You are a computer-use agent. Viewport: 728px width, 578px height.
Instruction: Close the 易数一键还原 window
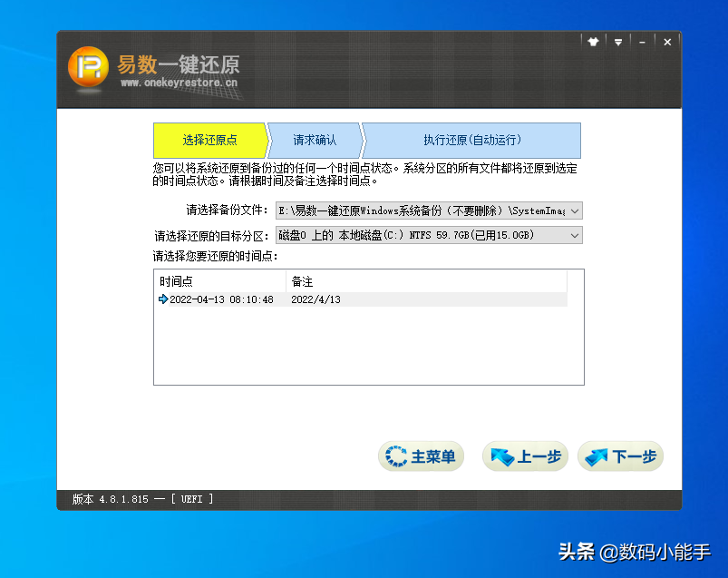pyautogui.click(x=667, y=43)
